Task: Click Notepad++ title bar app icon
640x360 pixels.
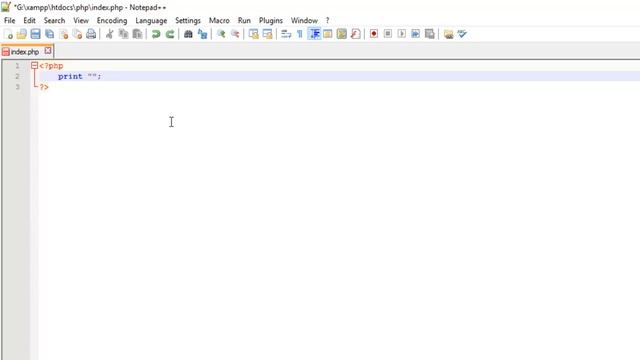Action: (6, 7)
